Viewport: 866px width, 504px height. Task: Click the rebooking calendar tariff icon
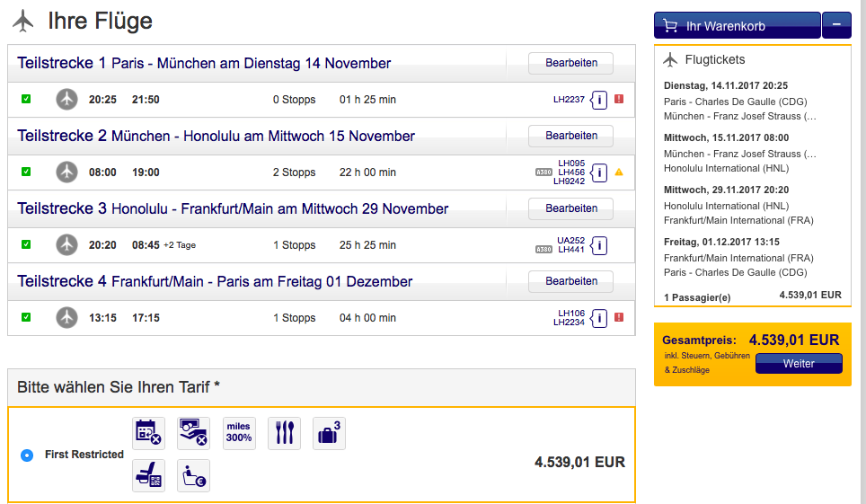pos(148,433)
